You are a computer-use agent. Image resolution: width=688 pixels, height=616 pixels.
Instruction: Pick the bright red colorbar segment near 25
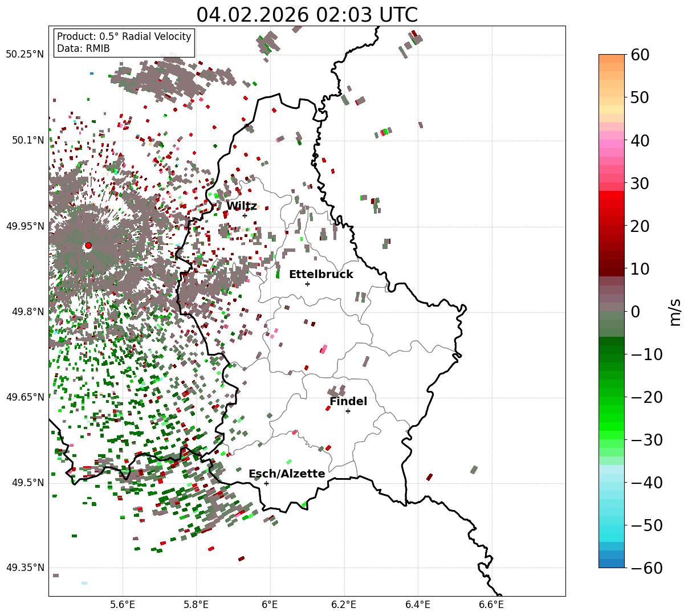[x=612, y=195]
